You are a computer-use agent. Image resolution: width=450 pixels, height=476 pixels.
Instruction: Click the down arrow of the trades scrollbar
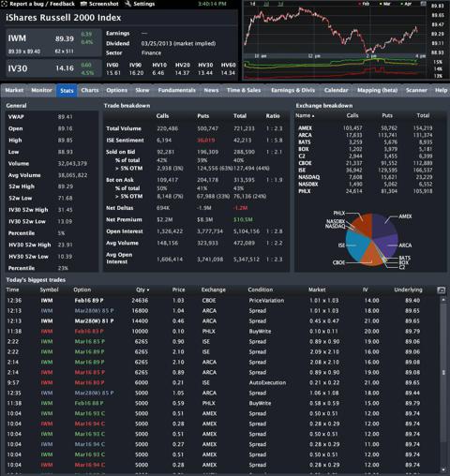point(443,469)
